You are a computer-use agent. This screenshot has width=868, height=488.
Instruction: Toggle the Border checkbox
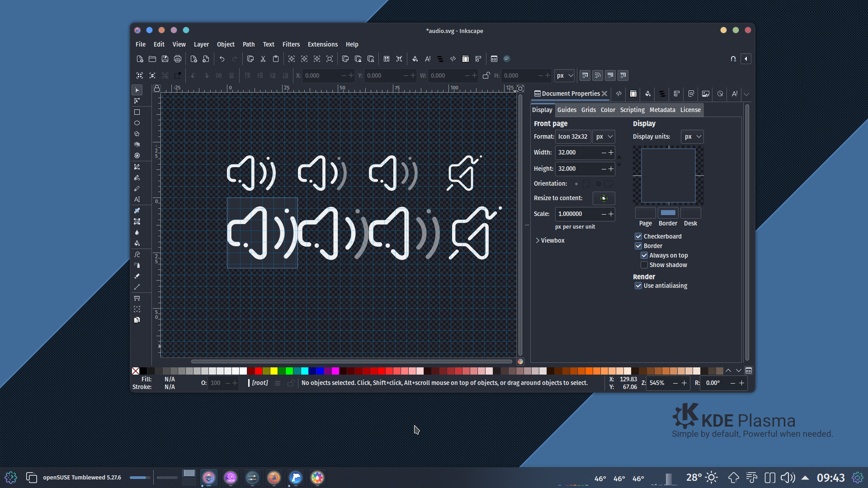[638, 246]
